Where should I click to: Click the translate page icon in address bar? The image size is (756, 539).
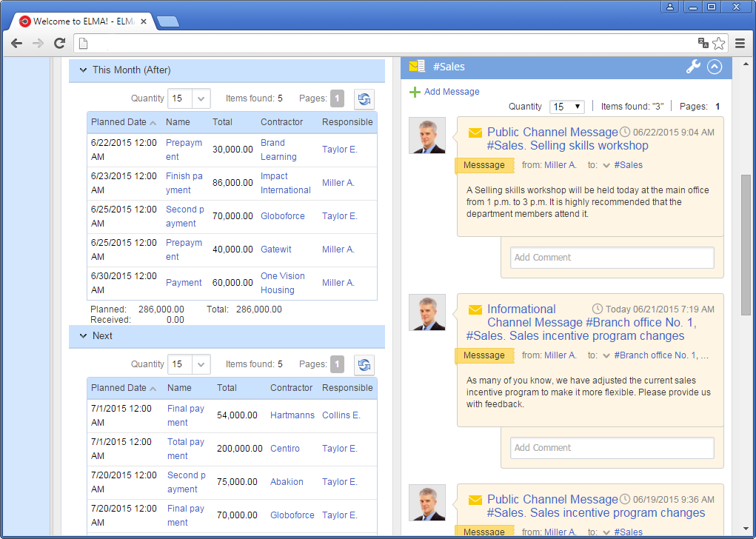703,44
